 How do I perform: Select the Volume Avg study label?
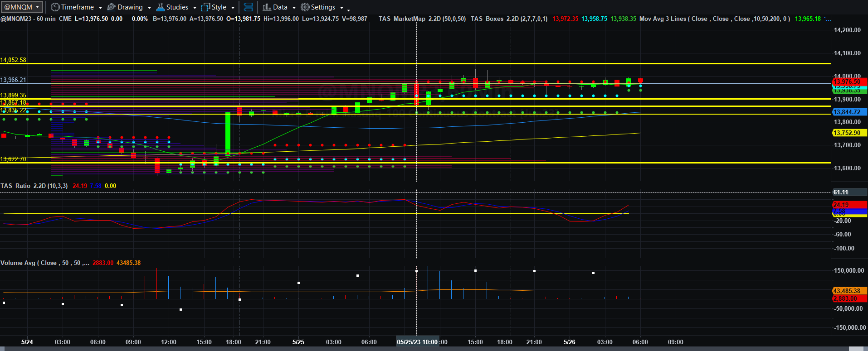coord(45,263)
